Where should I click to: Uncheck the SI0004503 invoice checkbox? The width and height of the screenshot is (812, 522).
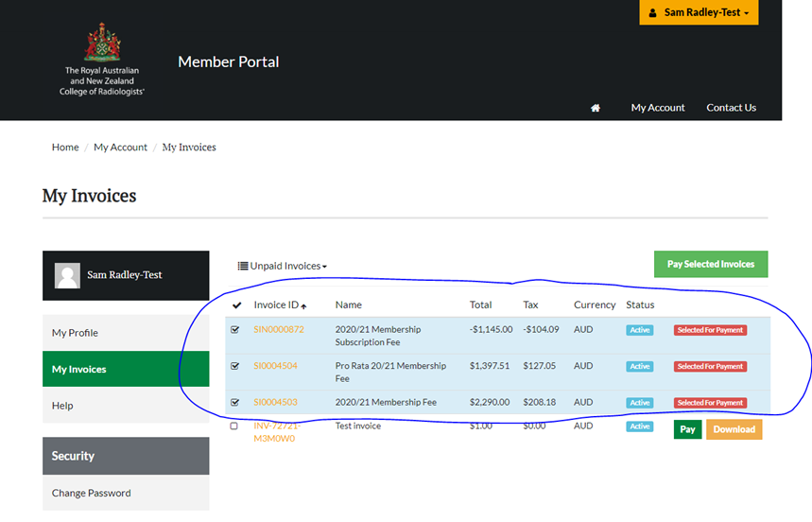(235, 402)
